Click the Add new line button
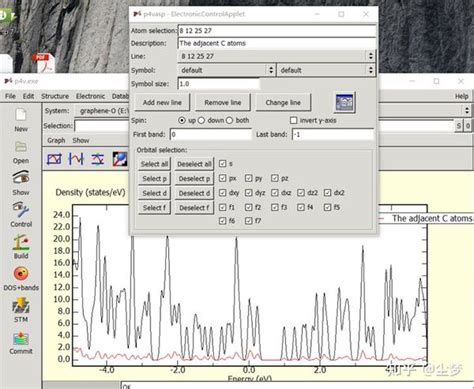 tap(162, 102)
